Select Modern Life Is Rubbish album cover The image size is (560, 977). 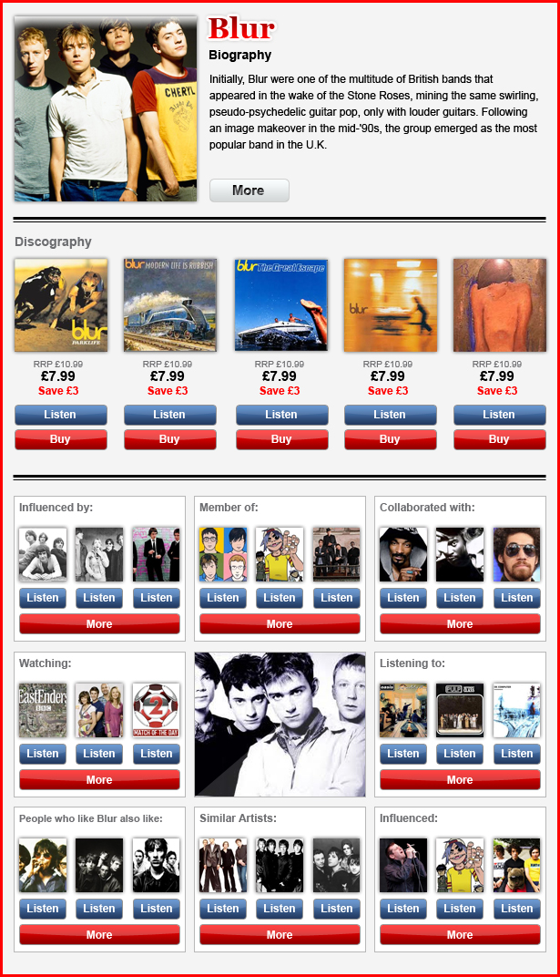tap(170, 305)
